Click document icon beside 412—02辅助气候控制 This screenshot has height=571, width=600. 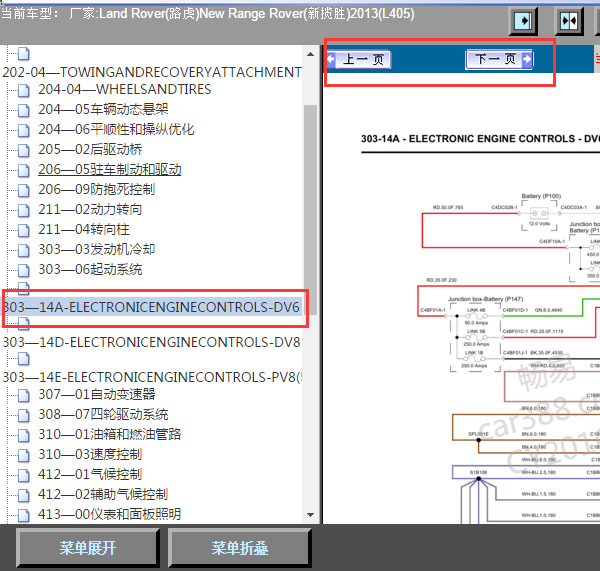click(24, 495)
